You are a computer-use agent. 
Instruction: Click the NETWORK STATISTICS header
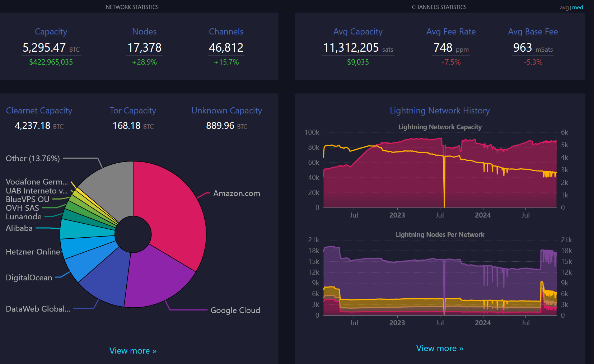pyautogui.click(x=132, y=7)
